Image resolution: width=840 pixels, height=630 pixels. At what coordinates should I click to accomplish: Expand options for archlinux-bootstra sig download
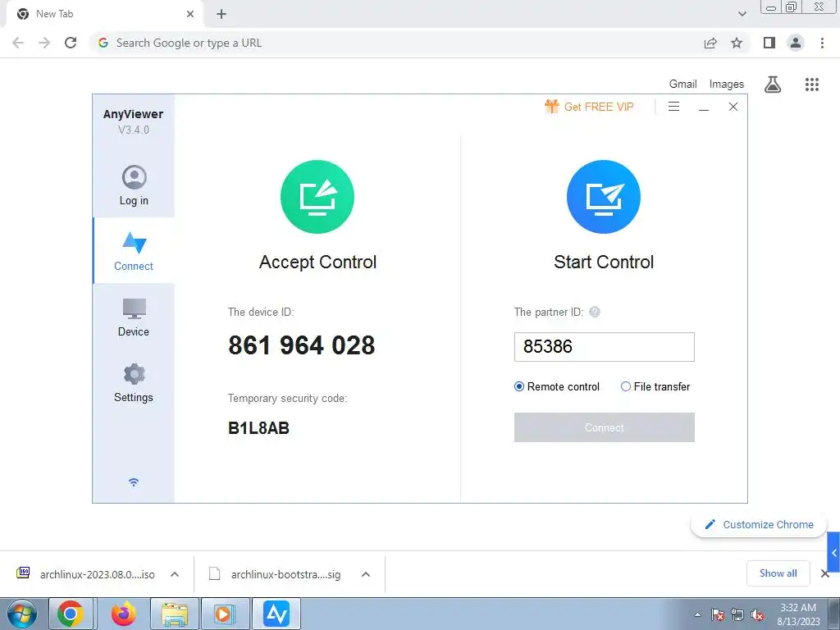click(366, 574)
